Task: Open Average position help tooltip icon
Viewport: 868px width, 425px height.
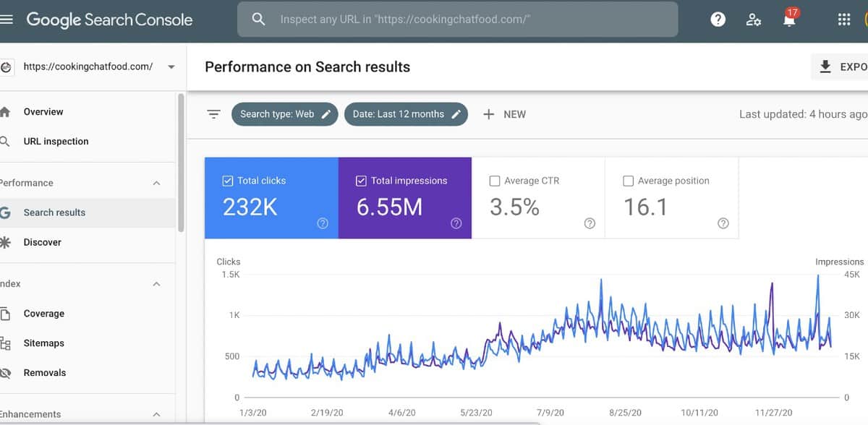Action: 723,223
